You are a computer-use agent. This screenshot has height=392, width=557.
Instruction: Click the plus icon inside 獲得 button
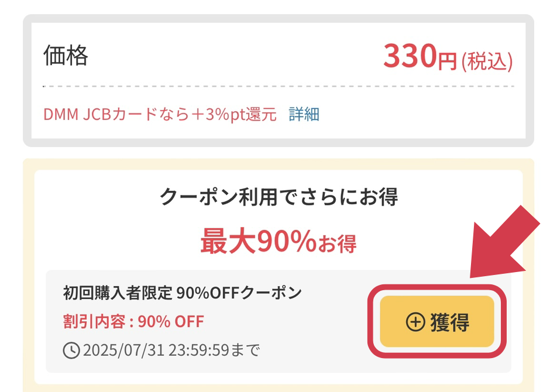tap(415, 322)
